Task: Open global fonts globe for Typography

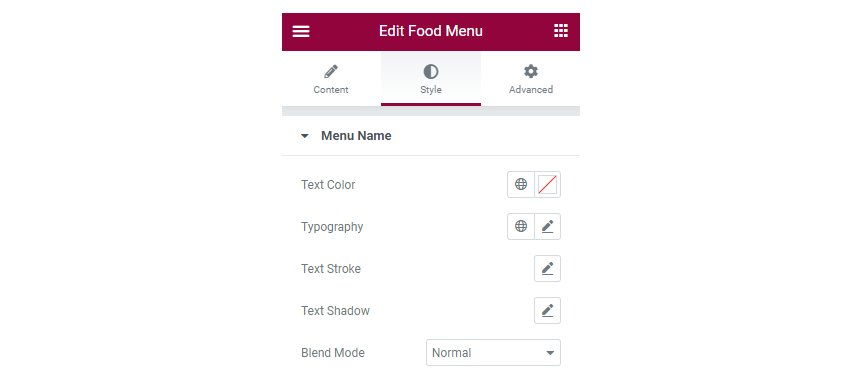Action: click(x=521, y=226)
